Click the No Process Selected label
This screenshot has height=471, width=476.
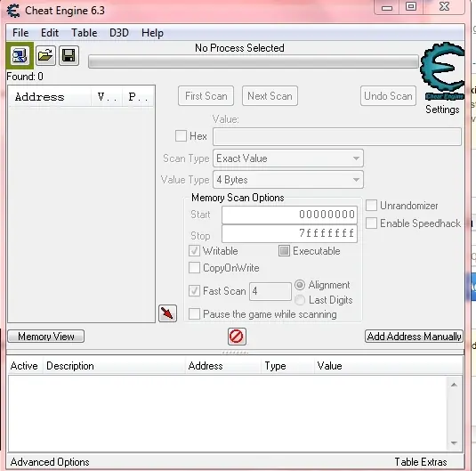click(239, 48)
